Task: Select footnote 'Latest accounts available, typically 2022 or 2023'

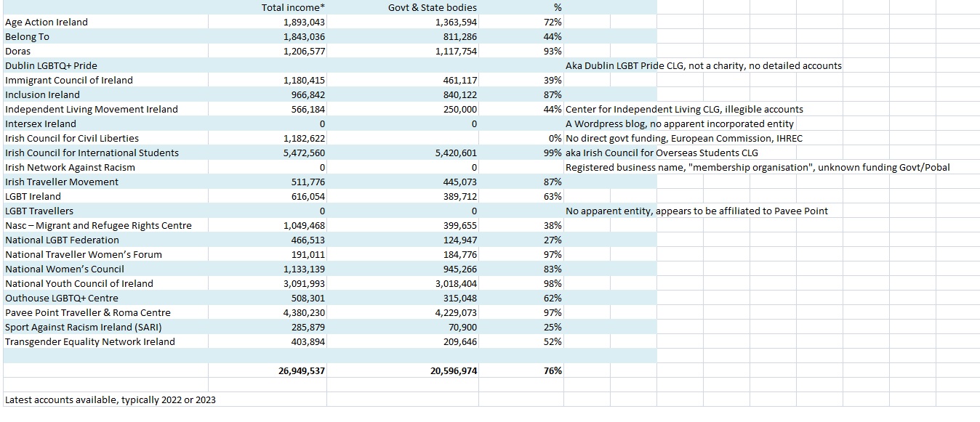Action: click(111, 399)
